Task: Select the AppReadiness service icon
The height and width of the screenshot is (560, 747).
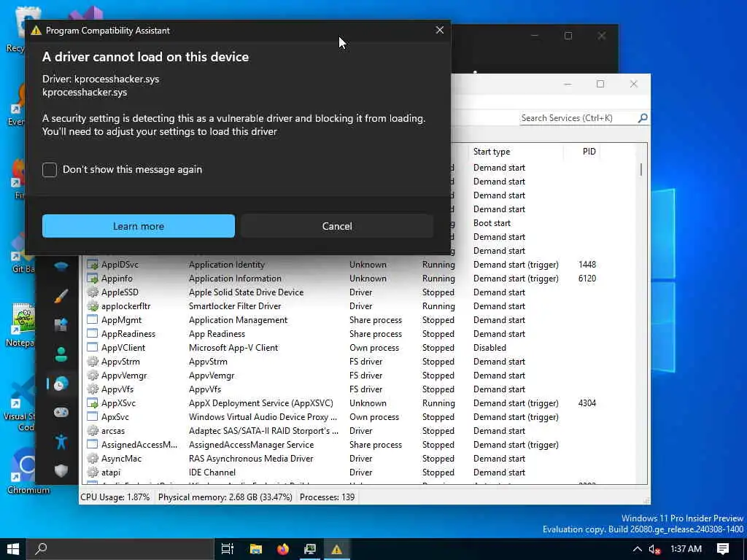Action: pos(93,334)
